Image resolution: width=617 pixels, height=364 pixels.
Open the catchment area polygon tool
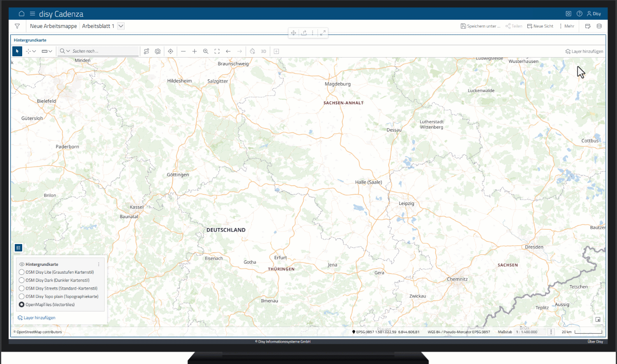click(x=158, y=51)
